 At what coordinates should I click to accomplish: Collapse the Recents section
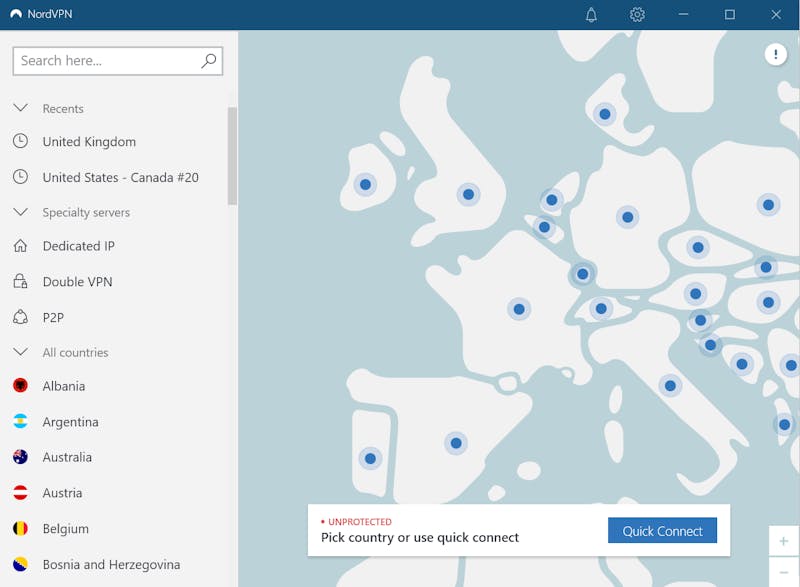pos(20,108)
